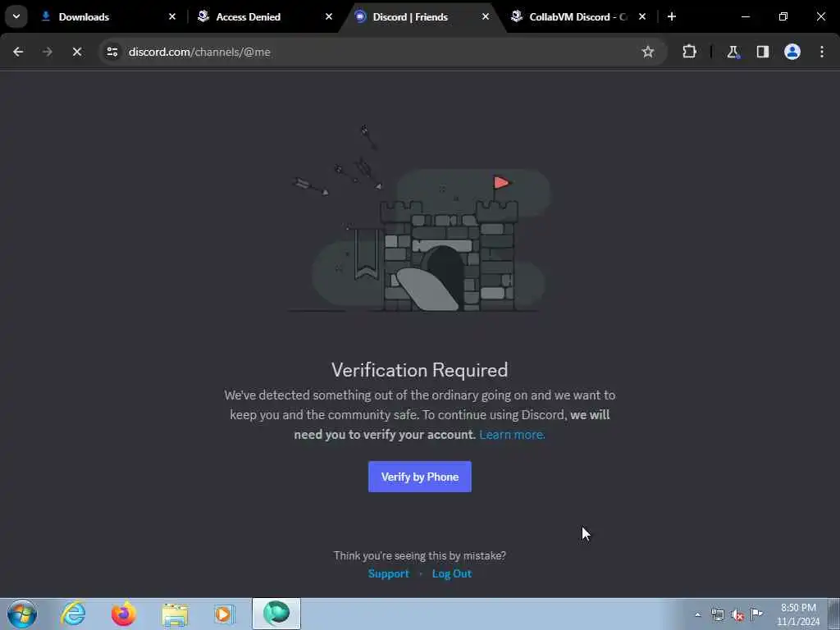Close the Discord | Friends tab
Image resolution: width=840 pixels, height=630 pixels.
(486, 16)
